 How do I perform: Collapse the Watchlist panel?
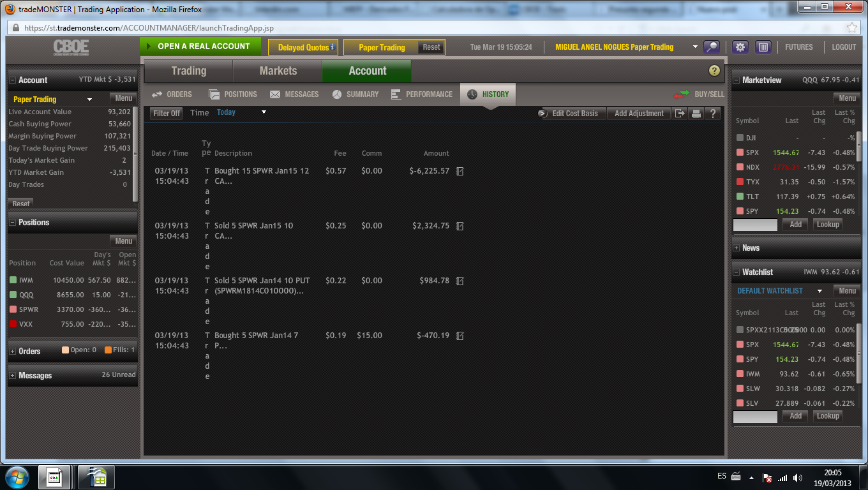click(737, 272)
